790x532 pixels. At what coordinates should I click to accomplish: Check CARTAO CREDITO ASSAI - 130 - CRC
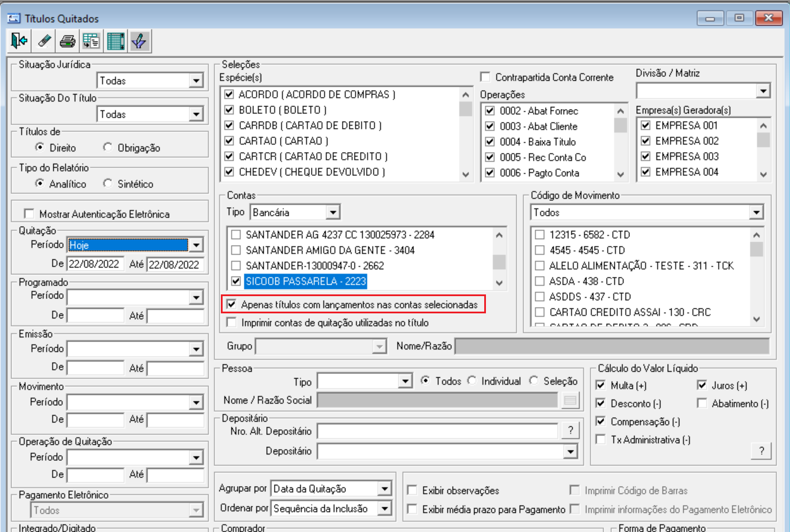point(539,312)
